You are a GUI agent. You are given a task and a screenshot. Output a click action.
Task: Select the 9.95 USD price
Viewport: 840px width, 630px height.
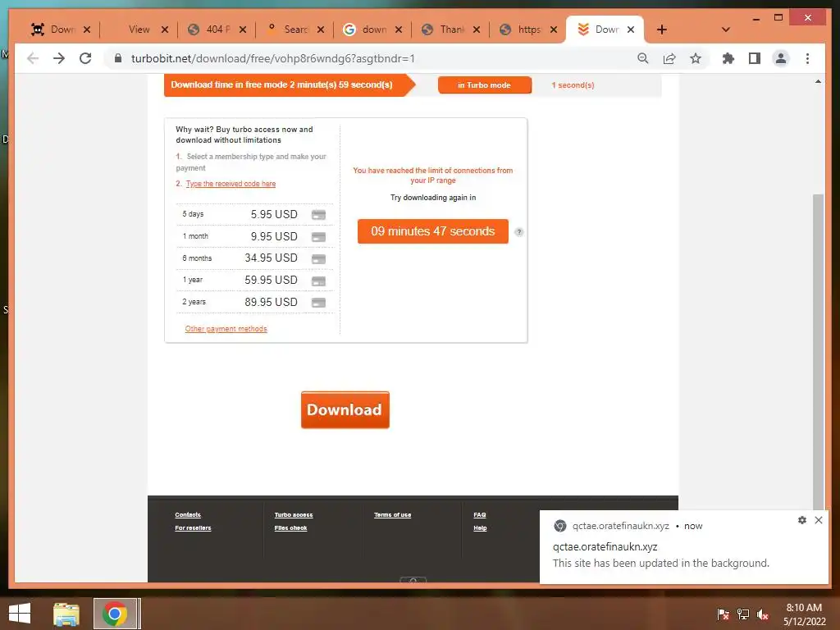[x=274, y=236]
